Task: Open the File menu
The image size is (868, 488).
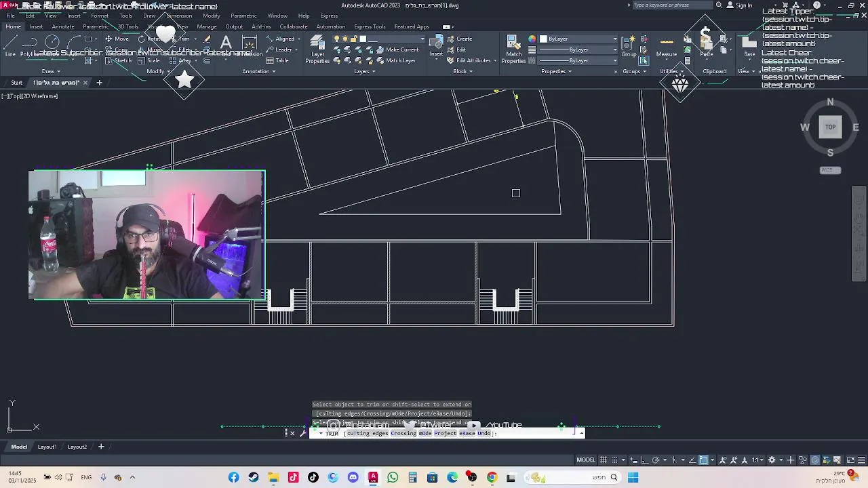Action: [10, 16]
